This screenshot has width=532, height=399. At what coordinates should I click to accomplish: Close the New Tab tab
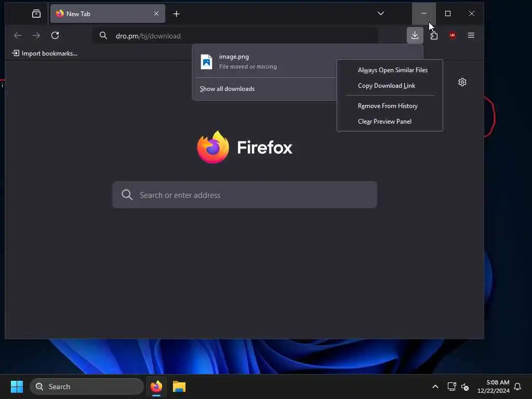[x=156, y=14]
